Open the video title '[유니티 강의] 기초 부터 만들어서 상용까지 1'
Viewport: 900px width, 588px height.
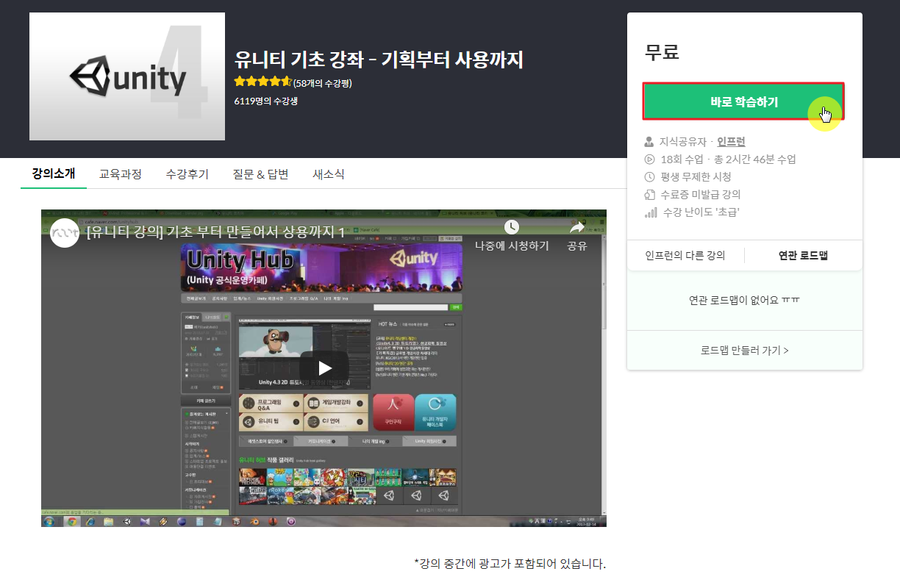215,232
